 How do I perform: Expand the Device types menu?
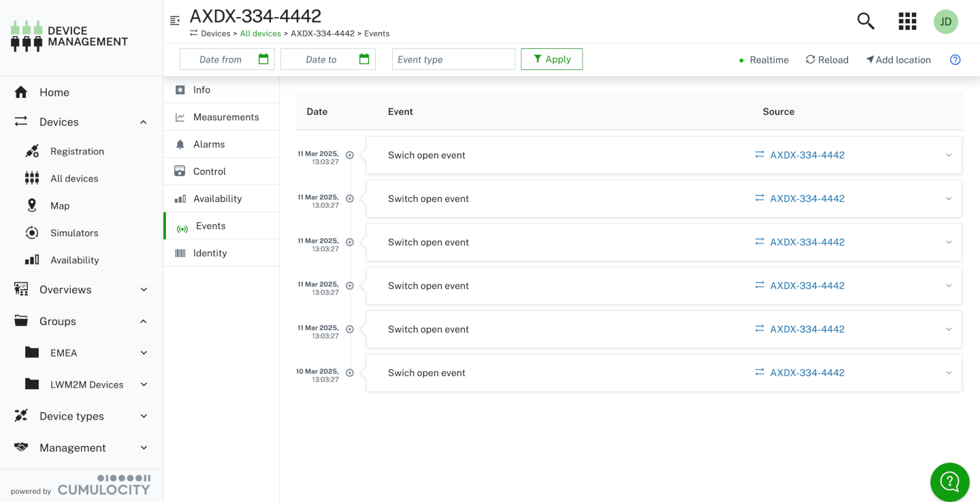click(144, 416)
